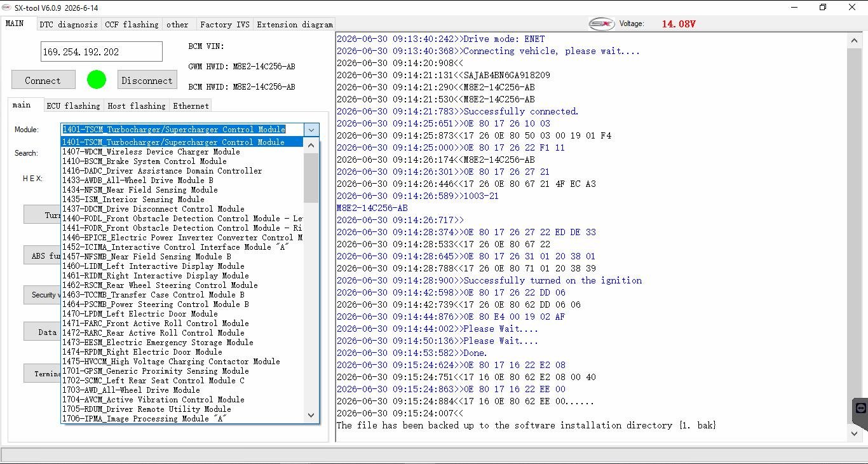Select 1472-RARC Rear Active Roll Control
The image size is (868, 464).
(x=182, y=333)
